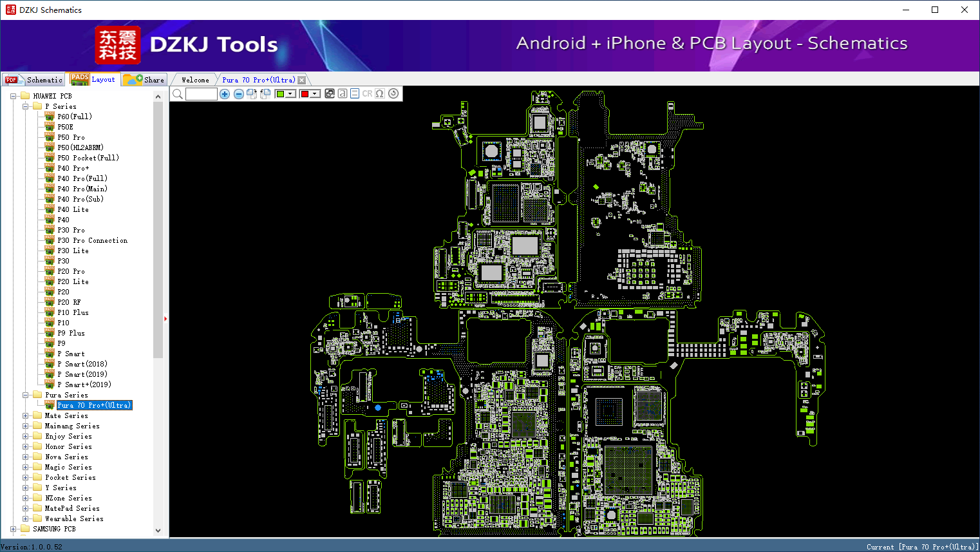Click the PADS icon beside P20 RF
Image resolution: width=980 pixels, height=552 pixels.
[x=50, y=302]
